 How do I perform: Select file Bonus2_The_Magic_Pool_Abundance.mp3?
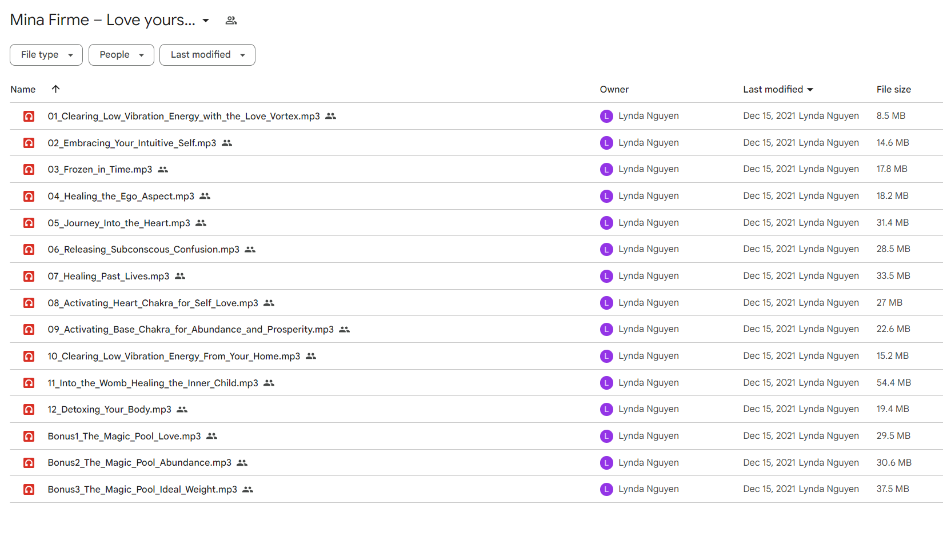tap(140, 463)
